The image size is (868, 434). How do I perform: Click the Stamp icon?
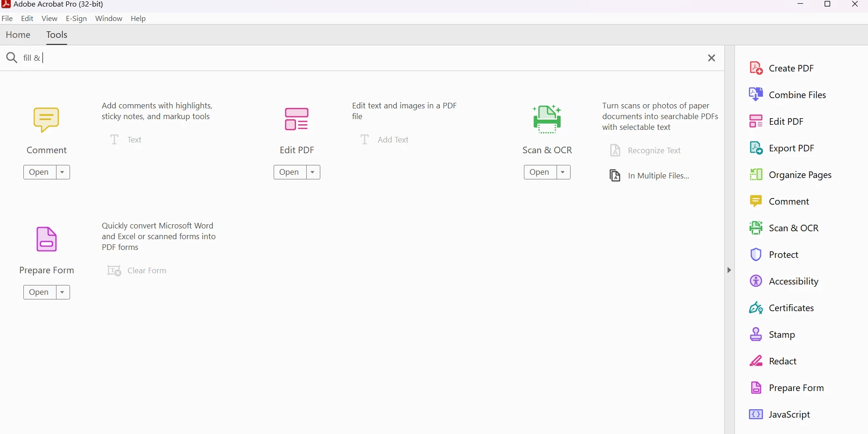(756, 334)
